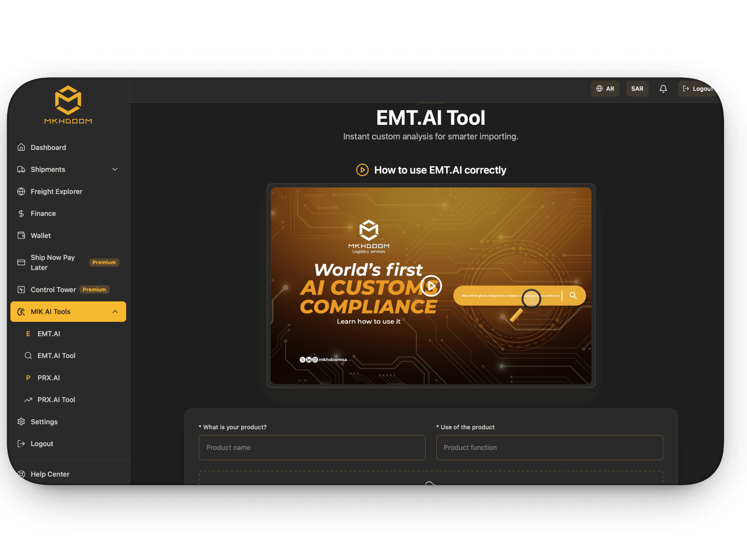The height and width of the screenshot is (560, 747).
Task: Collapse the MIK AI Tools chevron
Action: pos(115,312)
